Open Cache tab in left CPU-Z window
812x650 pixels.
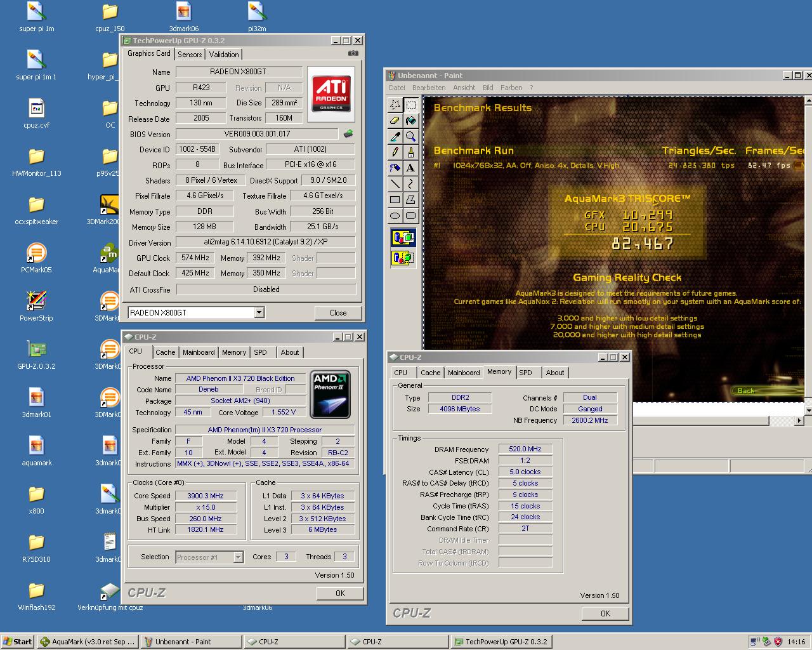(x=166, y=352)
